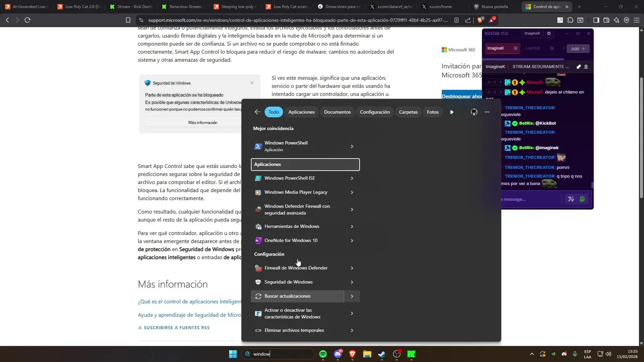
Task: Click KickTalk message input field
Action: click(x=531, y=199)
